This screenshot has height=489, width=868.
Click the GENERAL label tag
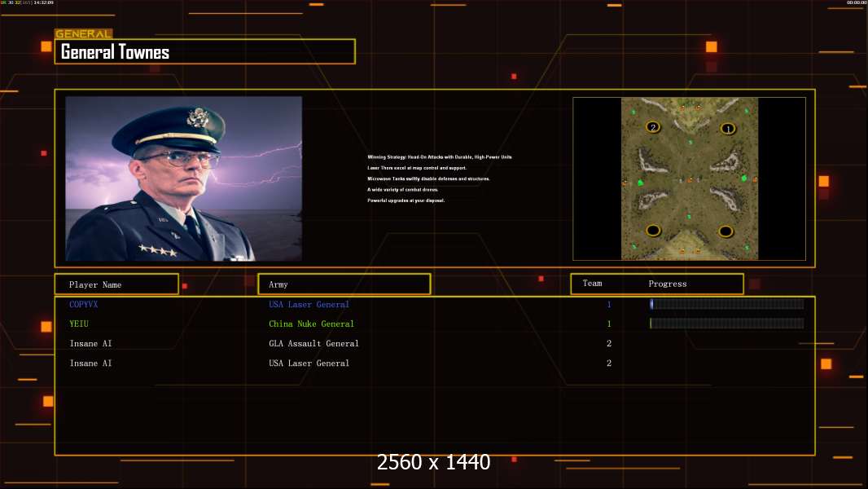(x=83, y=33)
